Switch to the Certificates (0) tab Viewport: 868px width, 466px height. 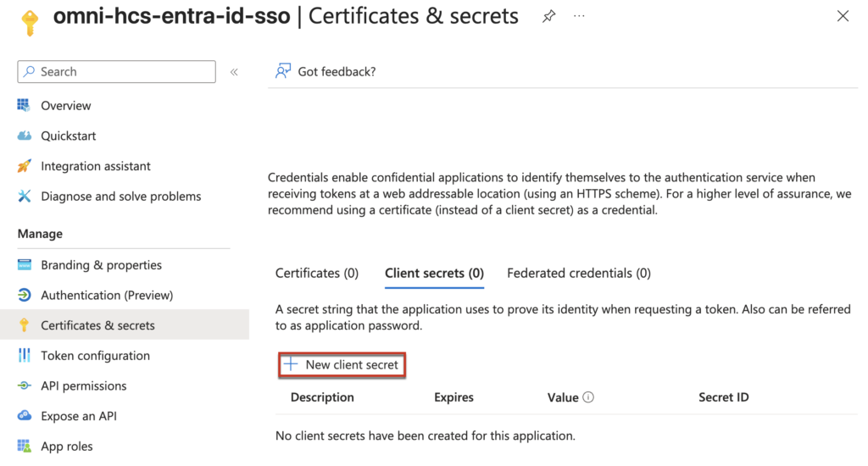pos(317,274)
